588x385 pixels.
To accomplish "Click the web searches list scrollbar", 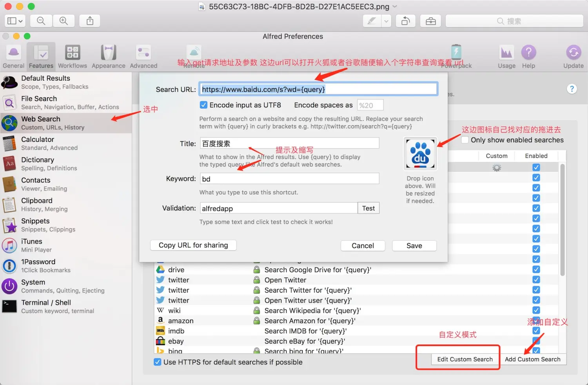I will [563, 220].
